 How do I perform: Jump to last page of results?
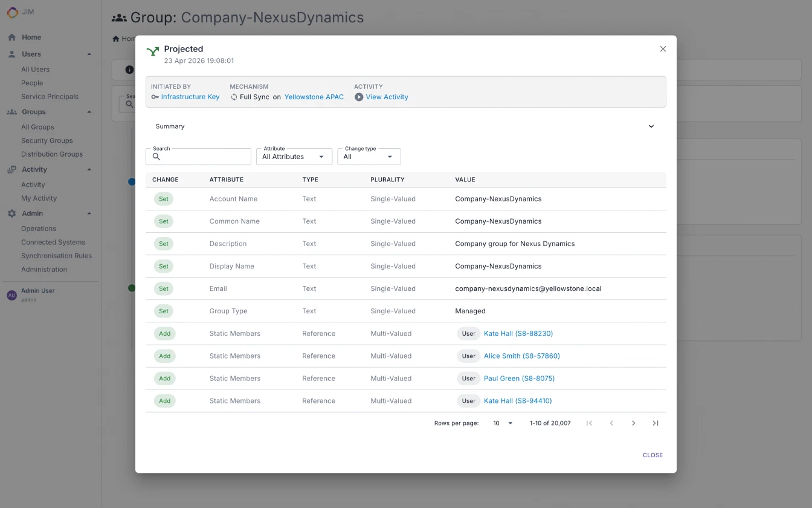tap(656, 423)
